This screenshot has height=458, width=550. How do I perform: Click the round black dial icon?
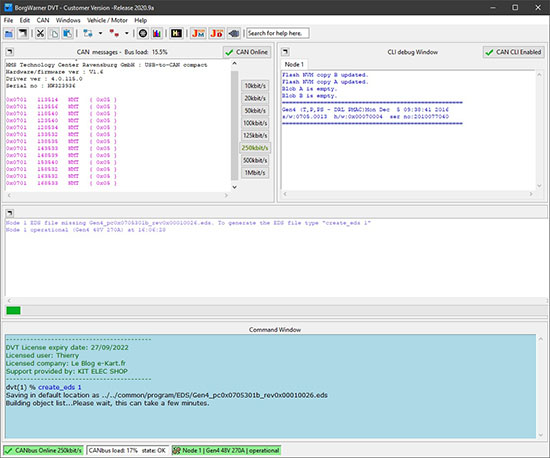click(x=143, y=33)
